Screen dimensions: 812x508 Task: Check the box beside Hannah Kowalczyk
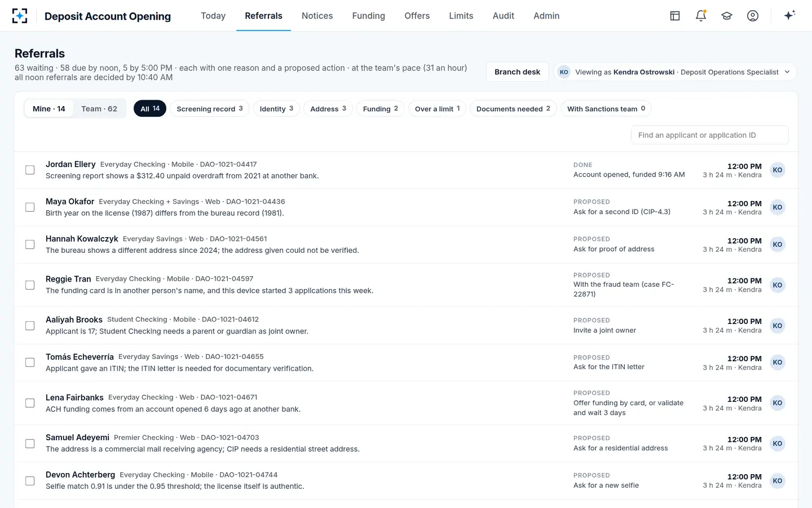(30, 244)
